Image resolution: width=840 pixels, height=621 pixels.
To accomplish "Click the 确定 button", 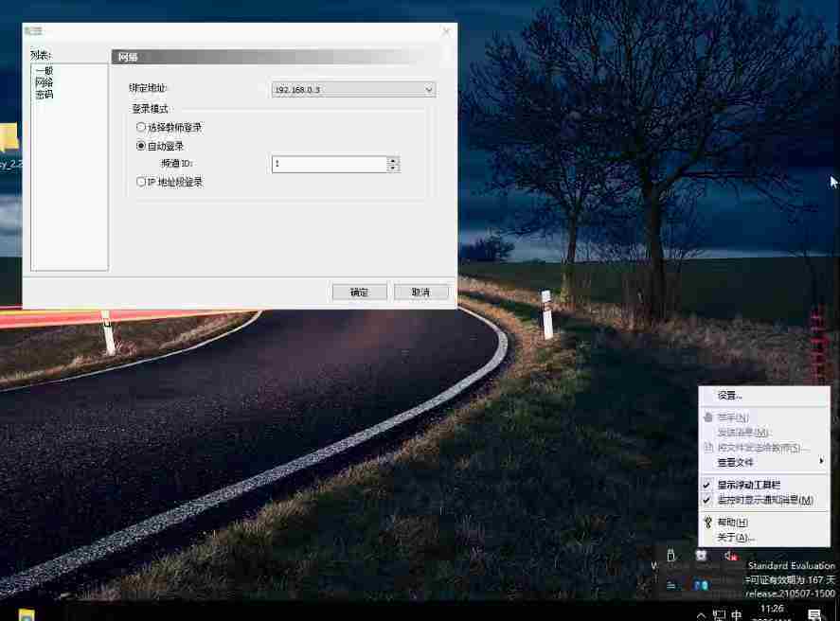I will tap(360, 293).
